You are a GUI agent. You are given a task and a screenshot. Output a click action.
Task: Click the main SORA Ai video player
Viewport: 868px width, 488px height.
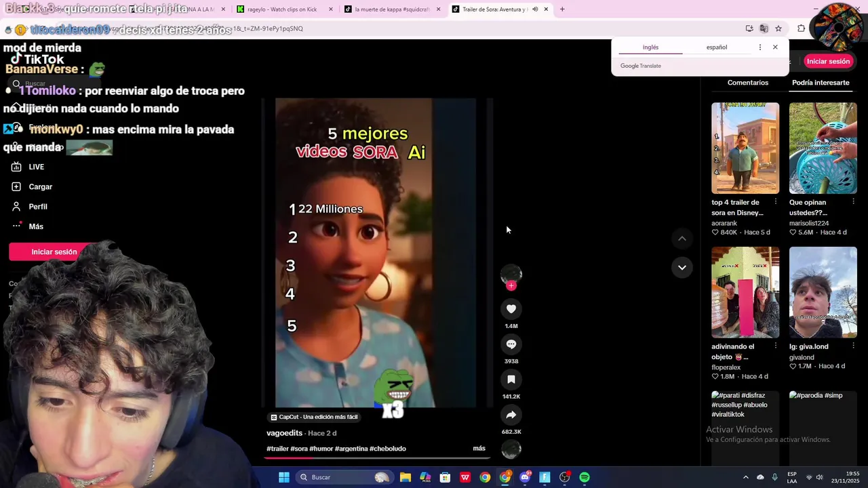376,253
